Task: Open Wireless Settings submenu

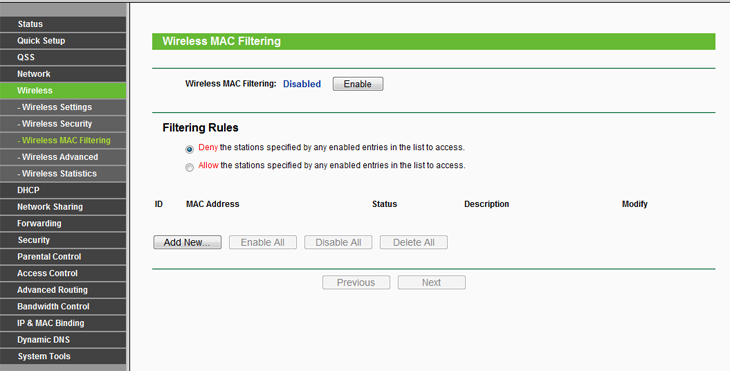Action: (x=63, y=107)
